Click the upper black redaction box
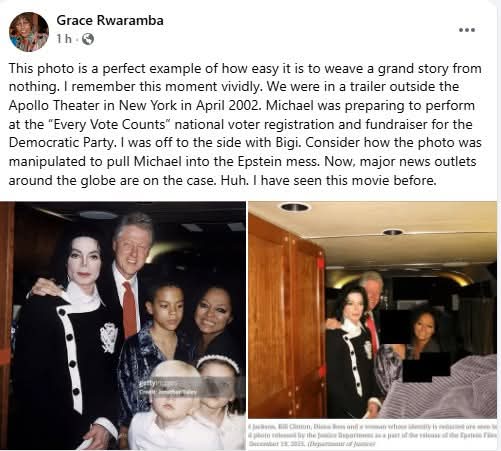Image resolution: width=501 pixels, height=451 pixels. point(395,327)
